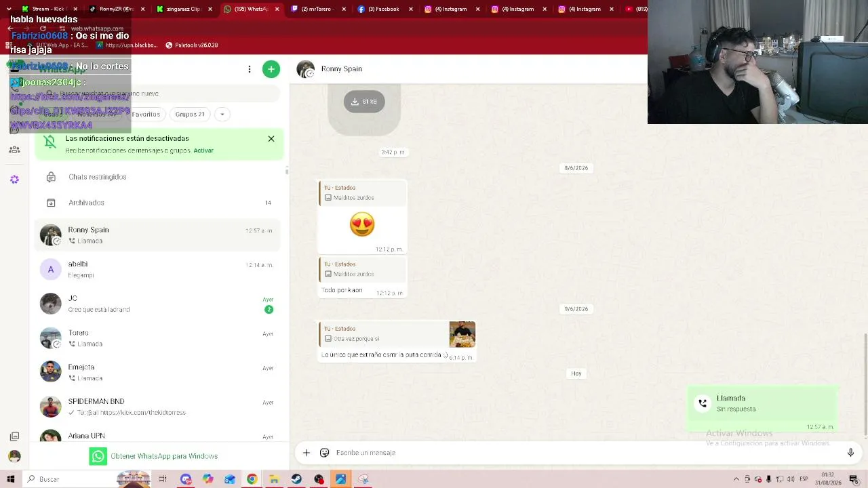Screen dimensions: 868x488
Task: Close the Facebook browser tab
Action: [x=411, y=9]
